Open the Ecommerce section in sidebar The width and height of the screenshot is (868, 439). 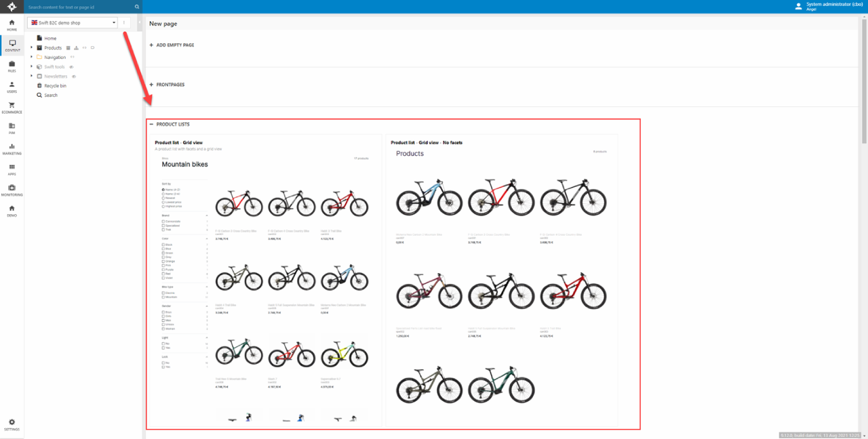pos(12,107)
